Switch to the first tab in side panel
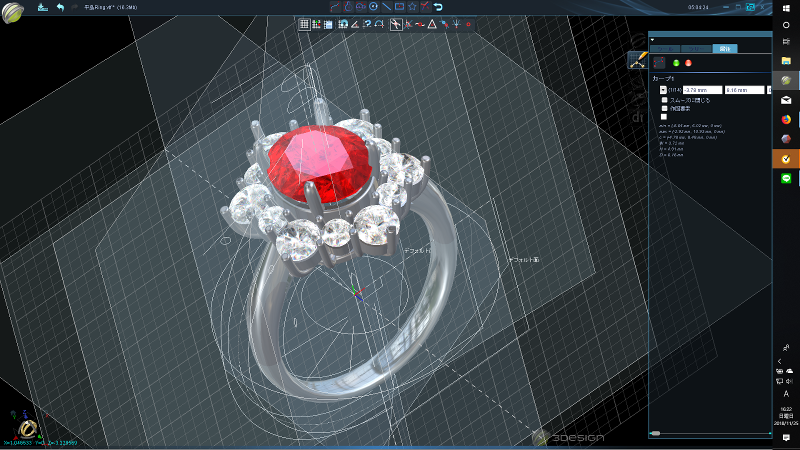The width and height of the screenshot is (800, 450). 663,48
